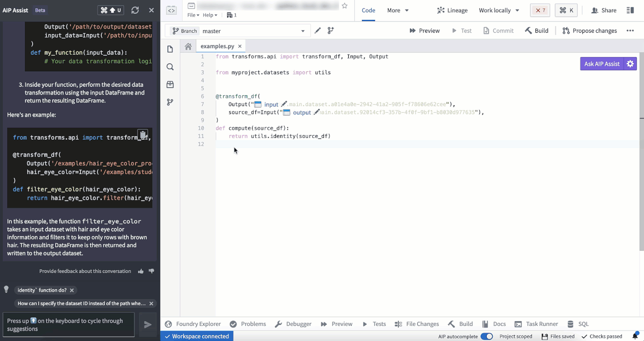Dismiss the dataset ID suggestion chip
The image size is (644, 341).
(151, 303)
